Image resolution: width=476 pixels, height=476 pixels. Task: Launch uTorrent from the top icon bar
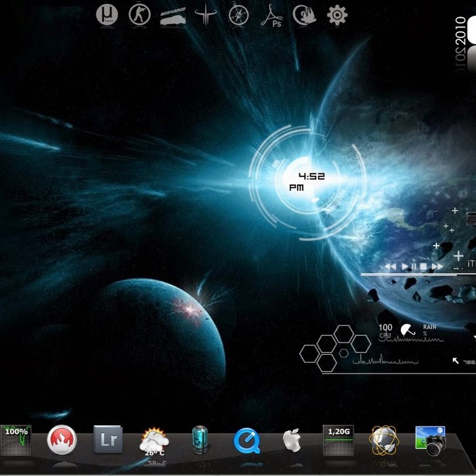coord(106,15)
